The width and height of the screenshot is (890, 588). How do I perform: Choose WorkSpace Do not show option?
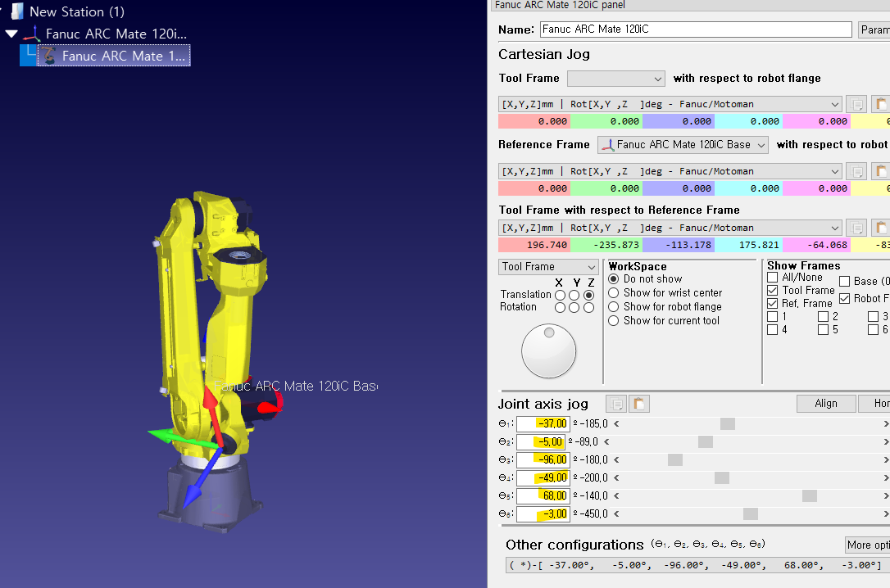pyautogui.click(x=614, y=279)
